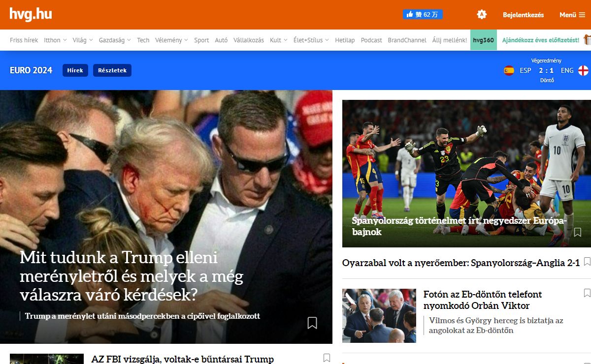
Task: Go to the Sport section
Action: (x=201, y=40)
